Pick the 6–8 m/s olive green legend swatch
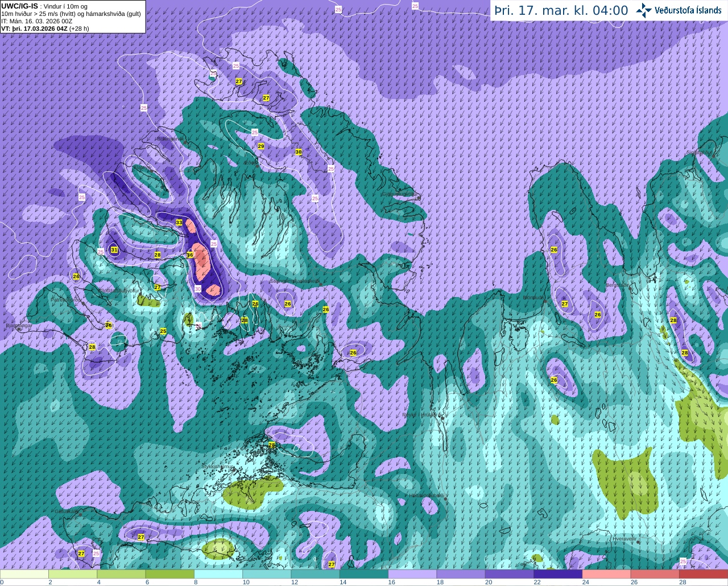The width and height of the screenshot is (728, 586). 170,573
